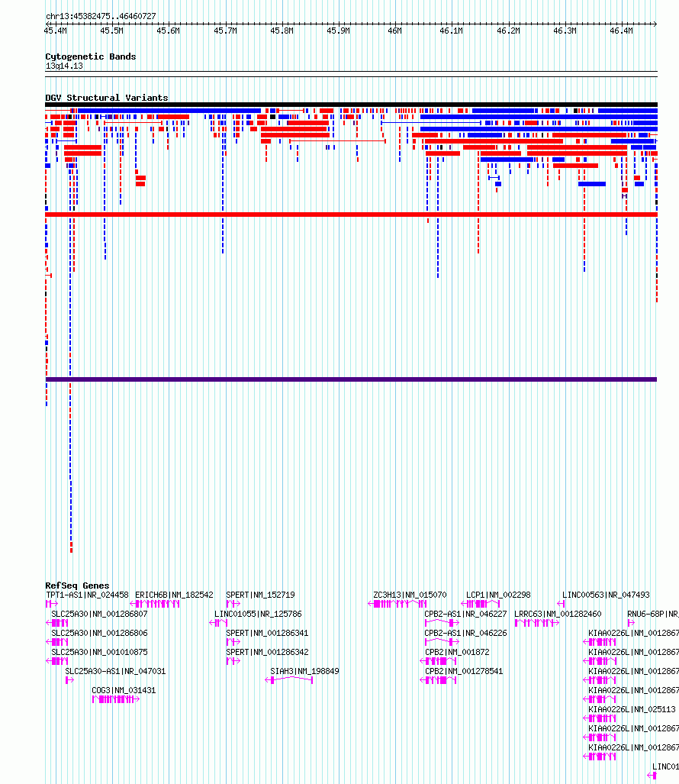Click the full-width black structural variant bar
This screenshot has height=784, width=679.
(x=351, y=105)
